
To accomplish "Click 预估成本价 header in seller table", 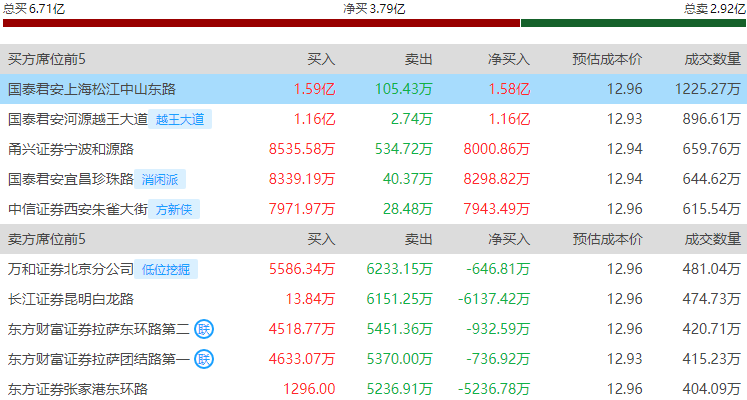I will tap(607, 239).
